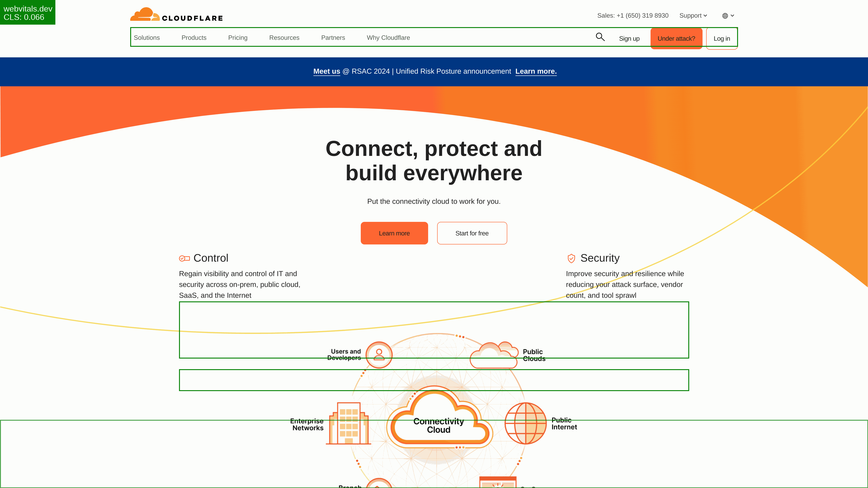Select the Pricing menu tab
The width and height of the screenshot is (868, 488).
tap(237, 38)
